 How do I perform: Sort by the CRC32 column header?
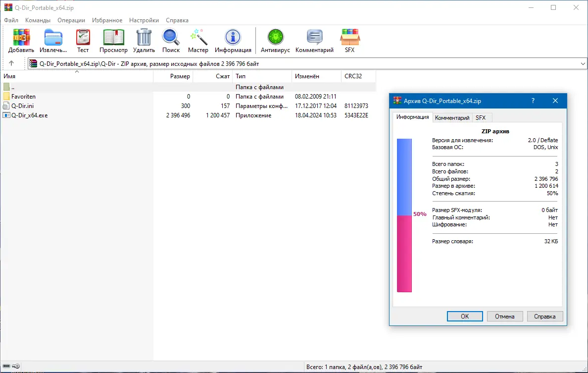pyautogui.click(x=358, y=76)
